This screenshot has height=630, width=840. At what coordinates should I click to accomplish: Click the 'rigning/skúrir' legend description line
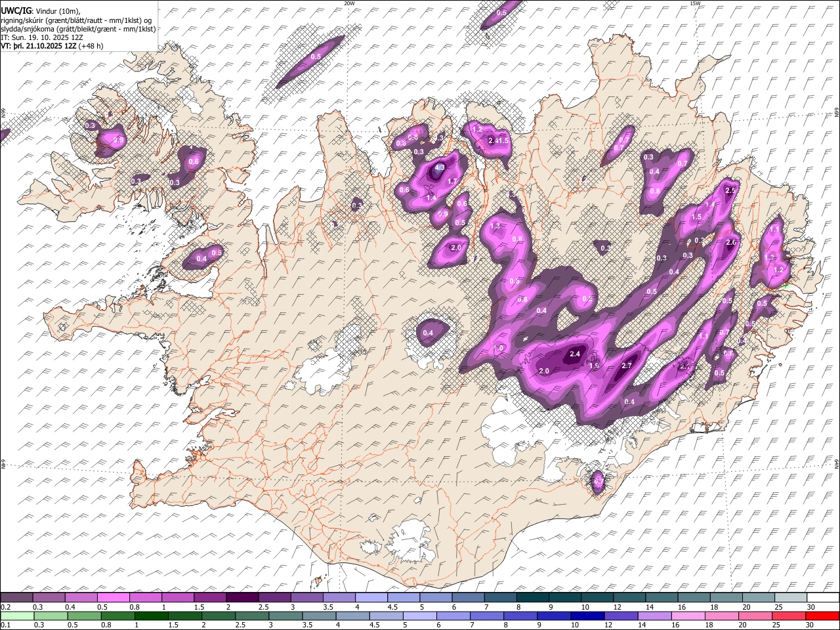pos(76,20)
